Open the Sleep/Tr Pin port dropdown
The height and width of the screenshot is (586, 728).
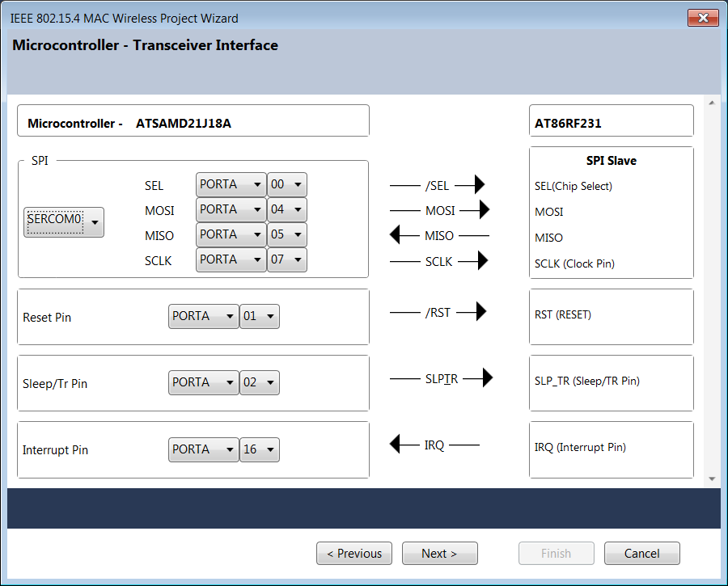203,383
